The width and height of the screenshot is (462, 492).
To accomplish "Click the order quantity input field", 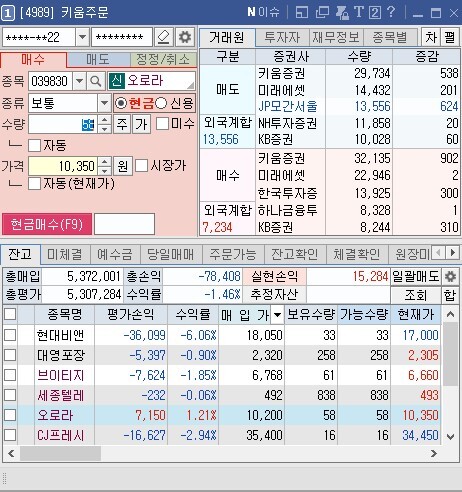I will tap(63, 124).
